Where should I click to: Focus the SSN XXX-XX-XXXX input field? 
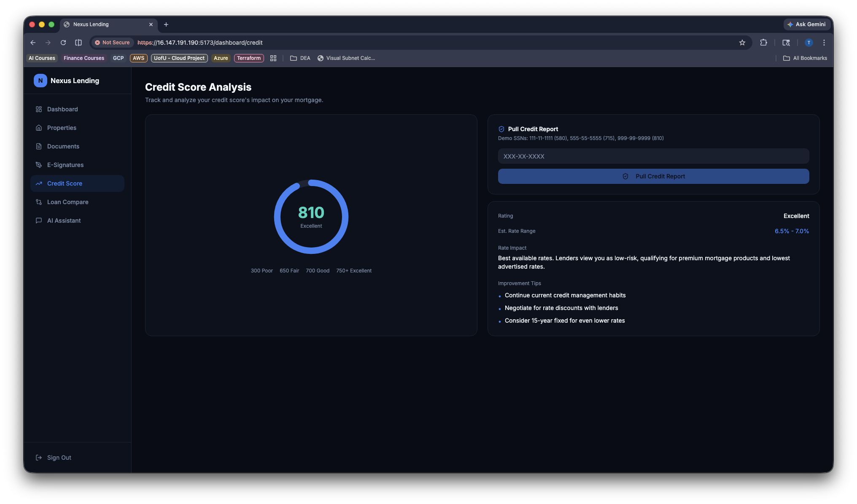point(653,156)
